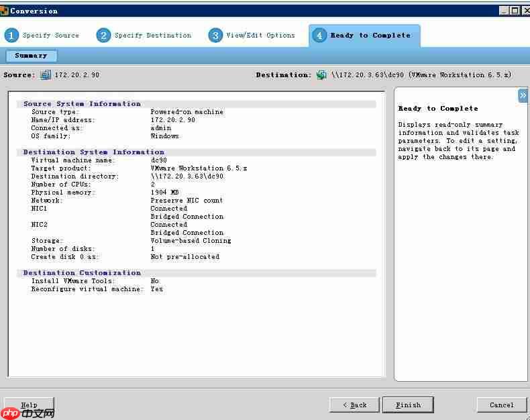The image size is (530, 420).
Task: Click 'Reconfigure virtual machine' label
Action: (86, 289)
